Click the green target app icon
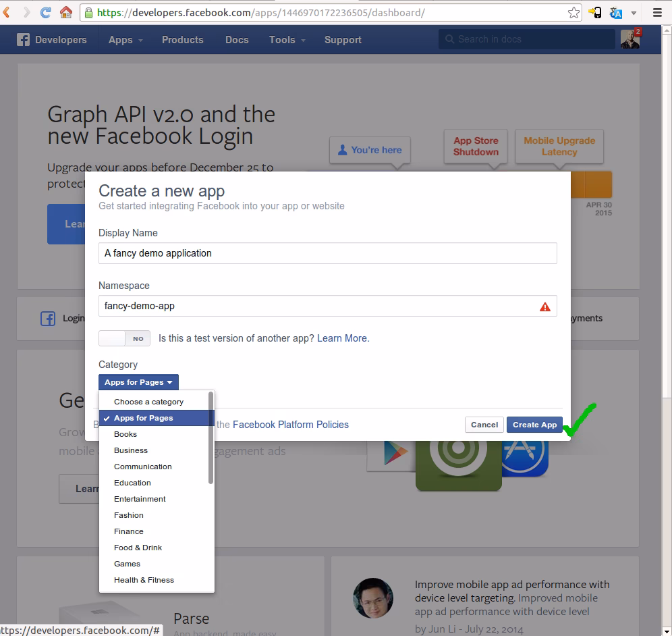This screenshot has width=672, height=636. (x=459, y=465)
